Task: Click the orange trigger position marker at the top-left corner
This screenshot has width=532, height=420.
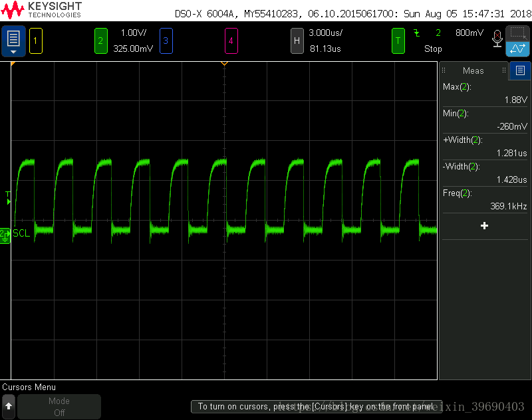Action: click(x=13, y=64)
